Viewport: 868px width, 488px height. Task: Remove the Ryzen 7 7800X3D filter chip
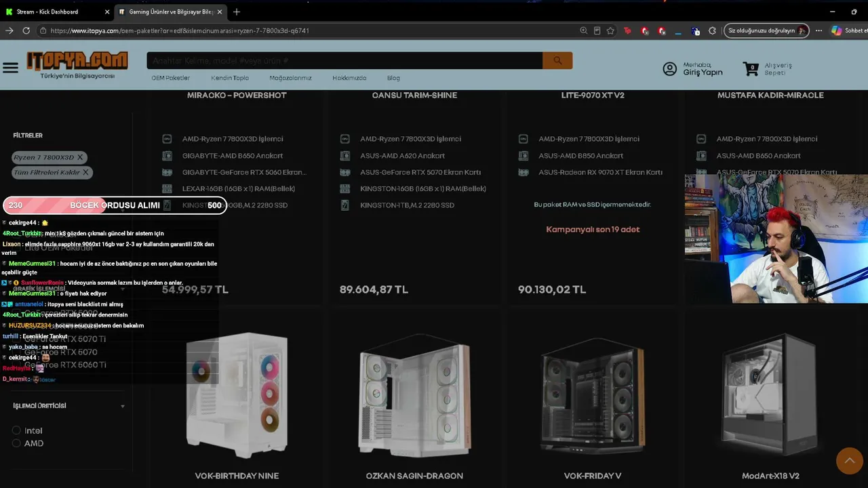[80, 157]
